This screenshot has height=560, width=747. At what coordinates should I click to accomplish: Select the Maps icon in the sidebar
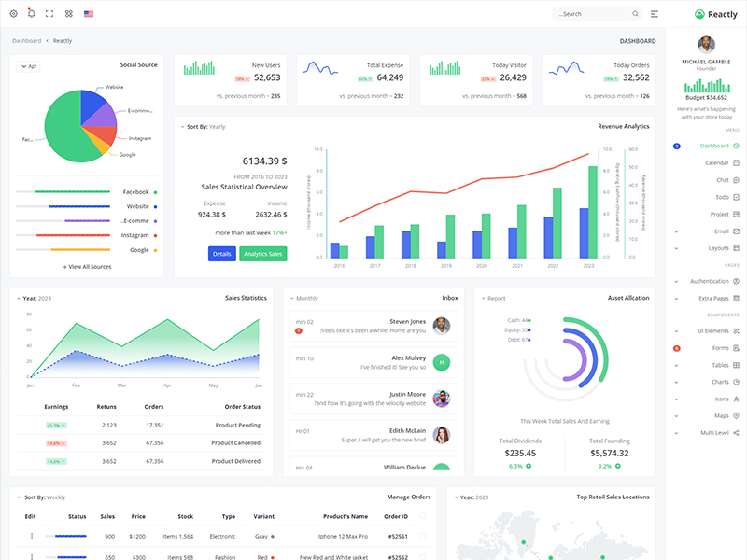pyautogui.click(x=734, y=414)
